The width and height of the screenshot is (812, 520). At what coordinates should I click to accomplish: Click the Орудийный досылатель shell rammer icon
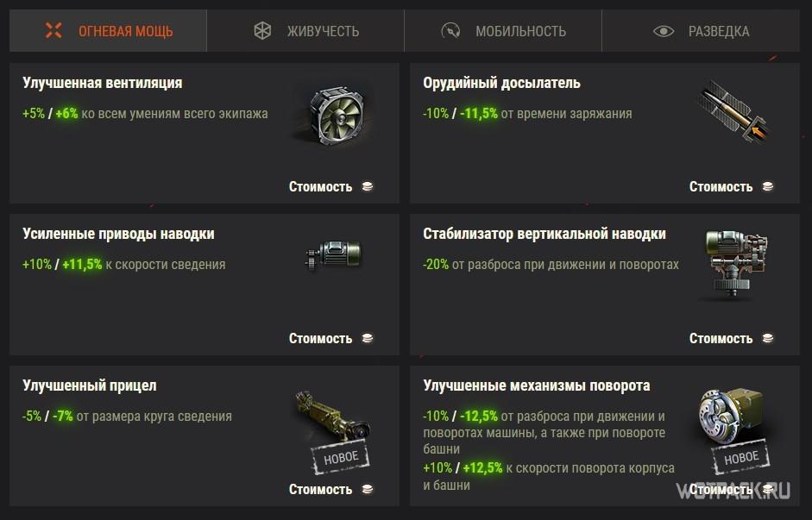point(733,113)
